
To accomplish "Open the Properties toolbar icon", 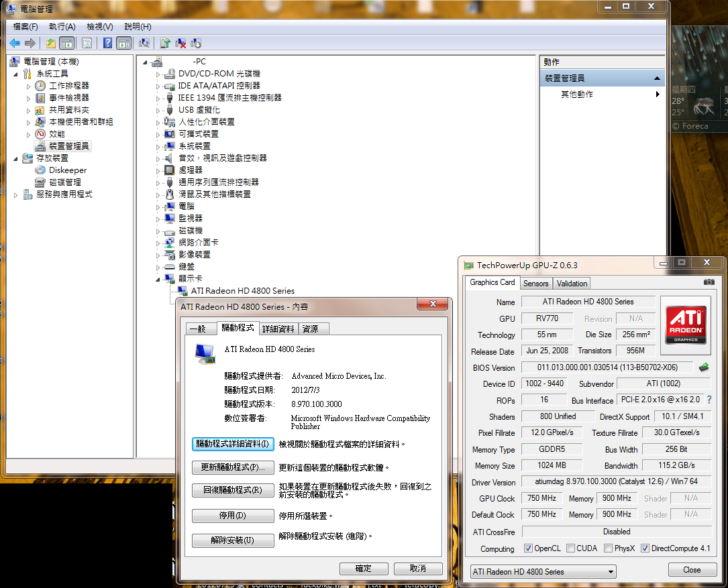I will pyautogui.click(x=87, y=43).
